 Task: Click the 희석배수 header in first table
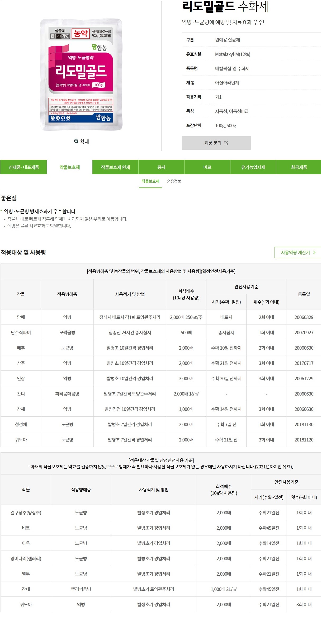(186, 294)
